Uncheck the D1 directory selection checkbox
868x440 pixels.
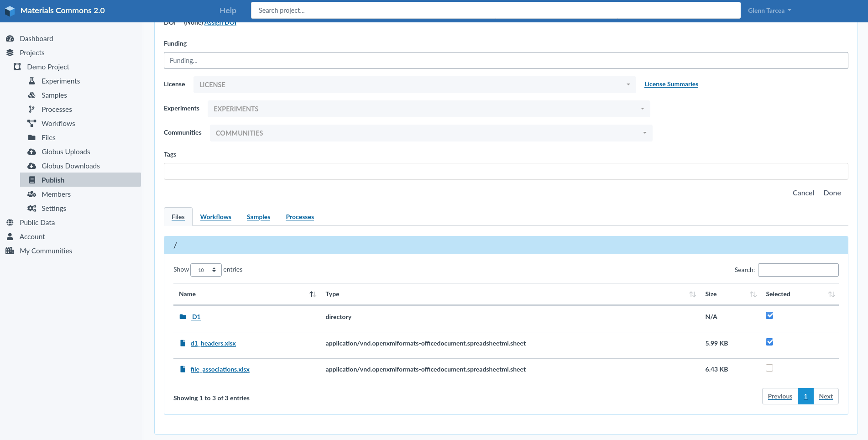769,315
